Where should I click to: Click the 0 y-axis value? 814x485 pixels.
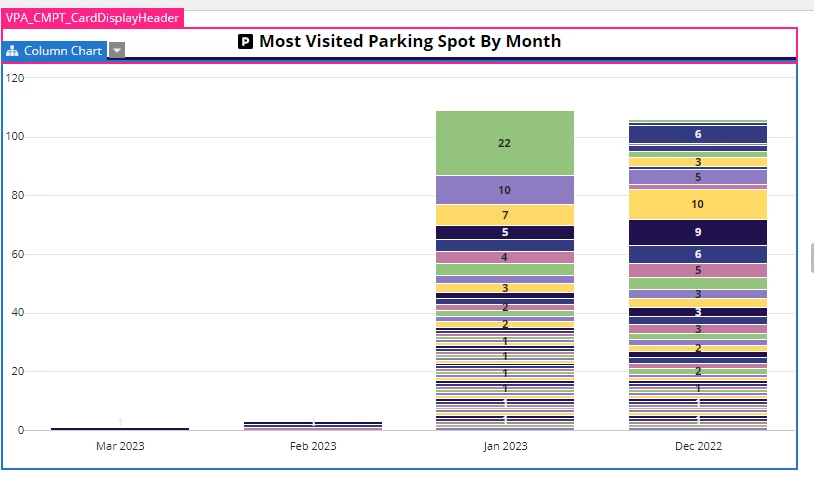coord(21,430)
